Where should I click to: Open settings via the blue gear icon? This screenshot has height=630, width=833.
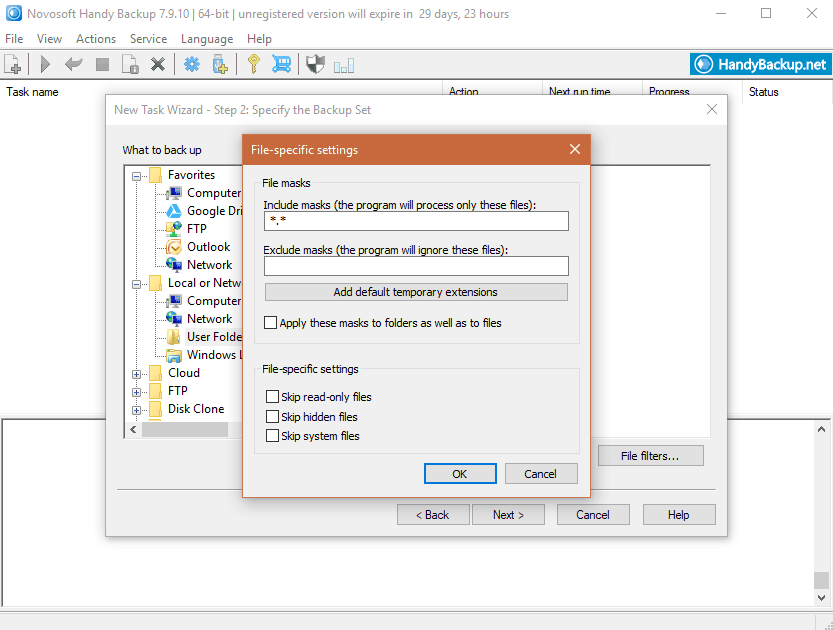coord(191,65)
